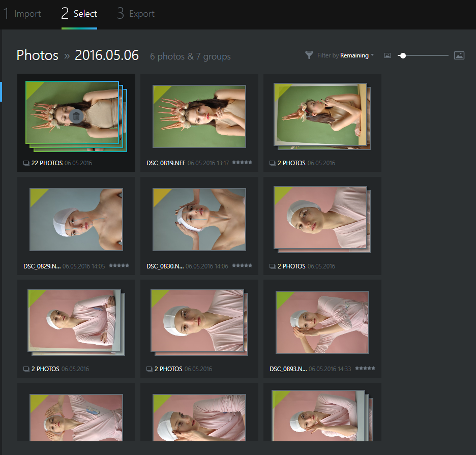Switch to the Import step tab

[x=22, y=14]
